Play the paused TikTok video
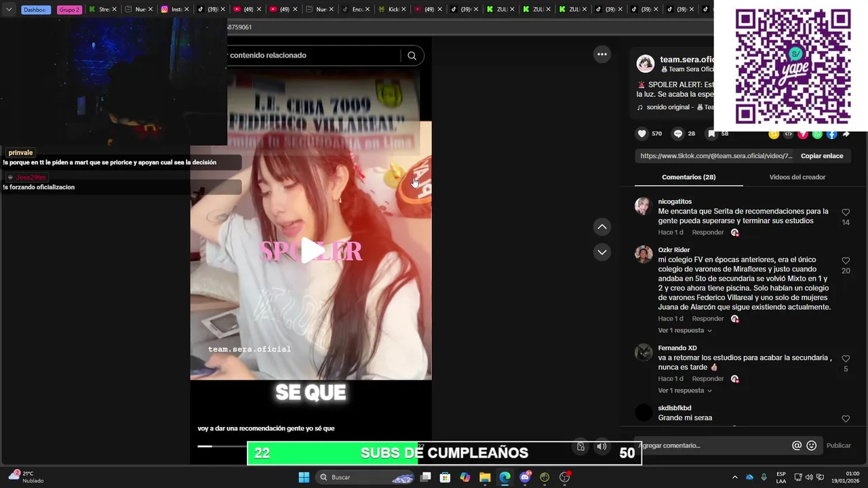 click(x=312, y=251)
